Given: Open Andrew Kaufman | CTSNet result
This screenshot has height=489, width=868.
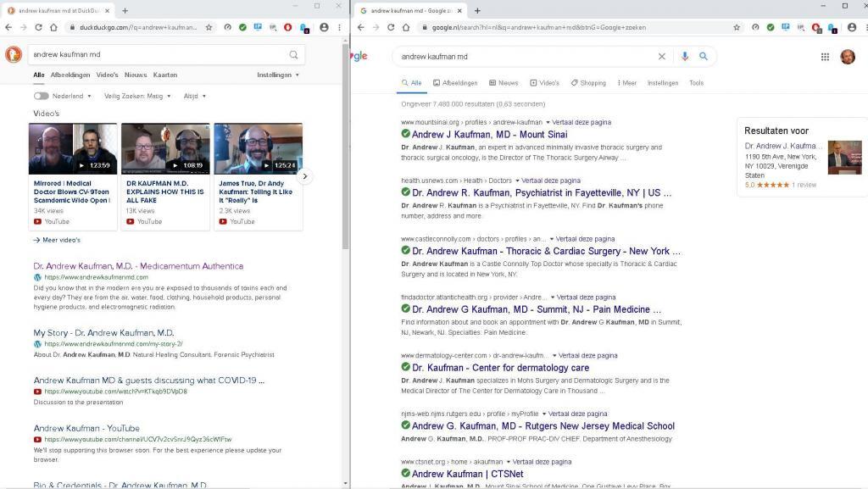Looking at the screenshot, I should click(x=468, y=474).
